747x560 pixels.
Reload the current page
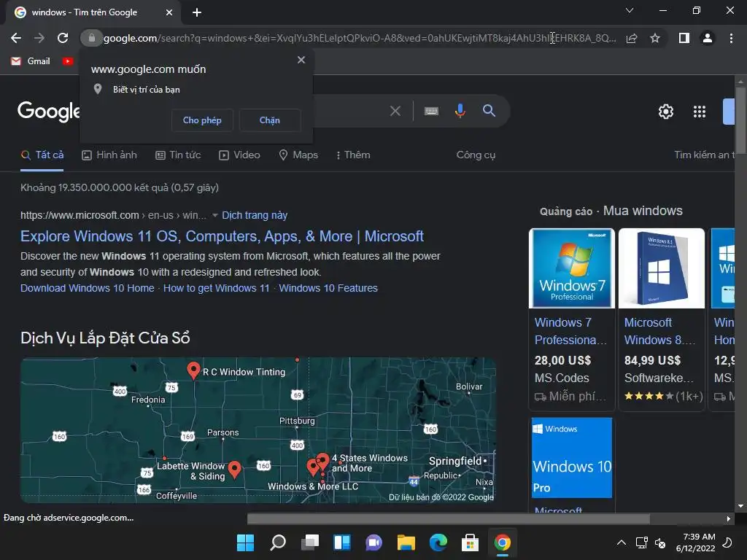tap(63, 38)
